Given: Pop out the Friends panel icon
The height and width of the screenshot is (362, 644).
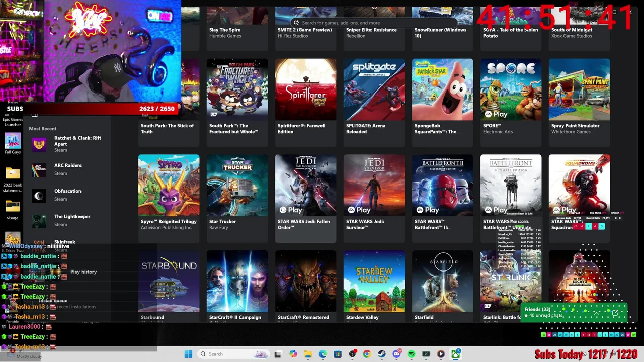Looking at the screenshot, I should pyautogui.click(x=615, y=313).
